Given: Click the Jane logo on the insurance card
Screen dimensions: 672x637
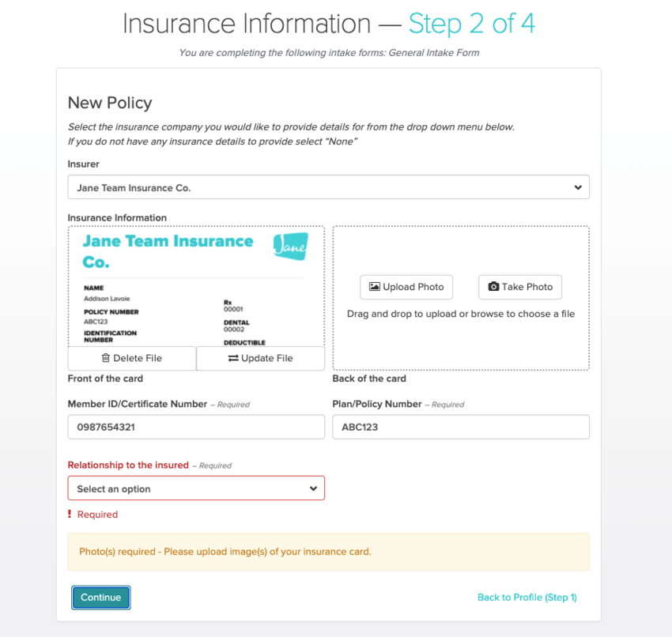Looking at the screenshot, I should point(290,247).
